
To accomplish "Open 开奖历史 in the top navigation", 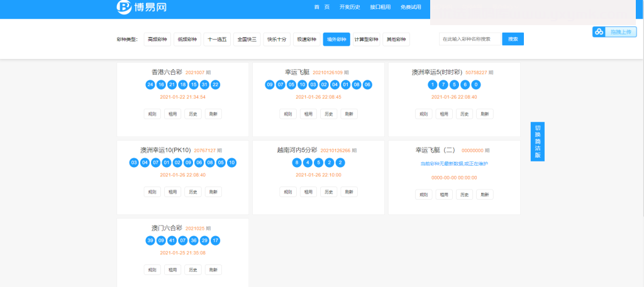I will pos(349,8).
